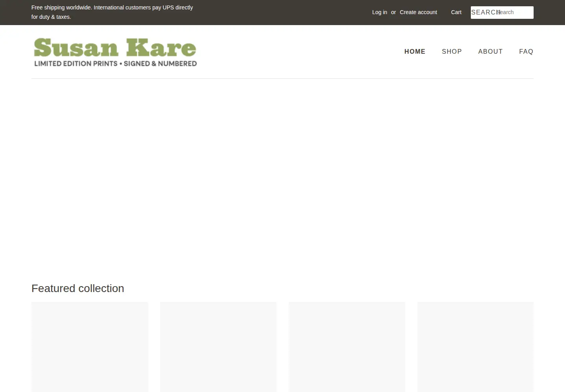Open the Create account link

418,12
